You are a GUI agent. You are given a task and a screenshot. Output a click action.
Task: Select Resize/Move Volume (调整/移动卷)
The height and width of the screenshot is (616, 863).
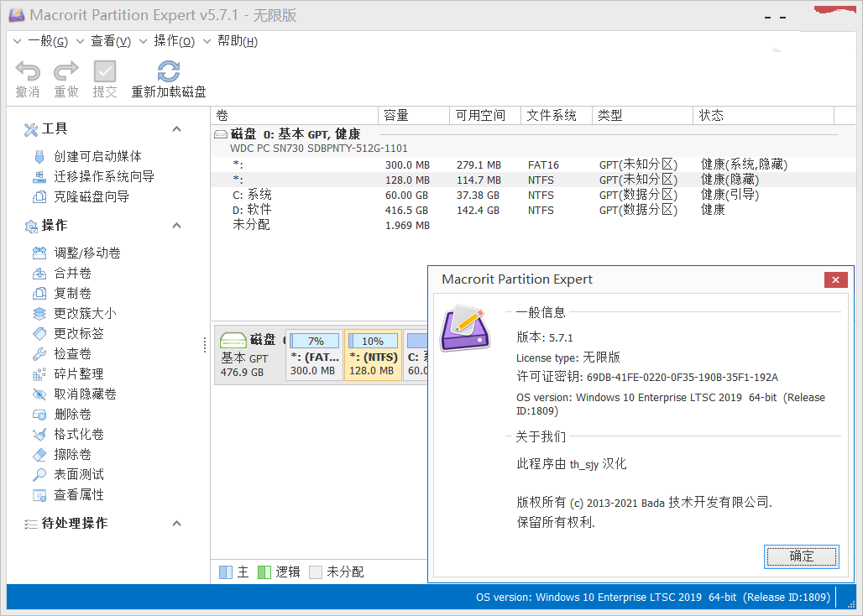pos(87,253)
